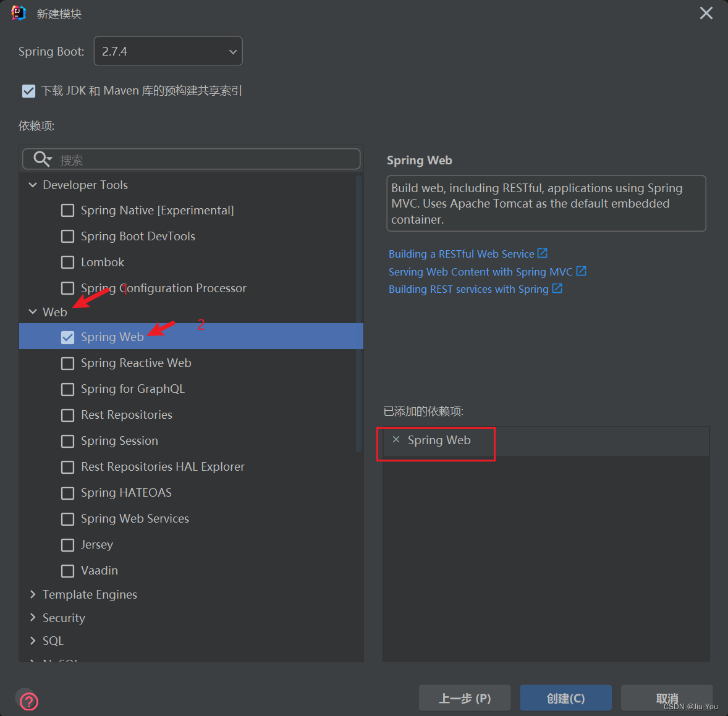
Task: Click the dependency search field
Action: (x=192, y=159)
